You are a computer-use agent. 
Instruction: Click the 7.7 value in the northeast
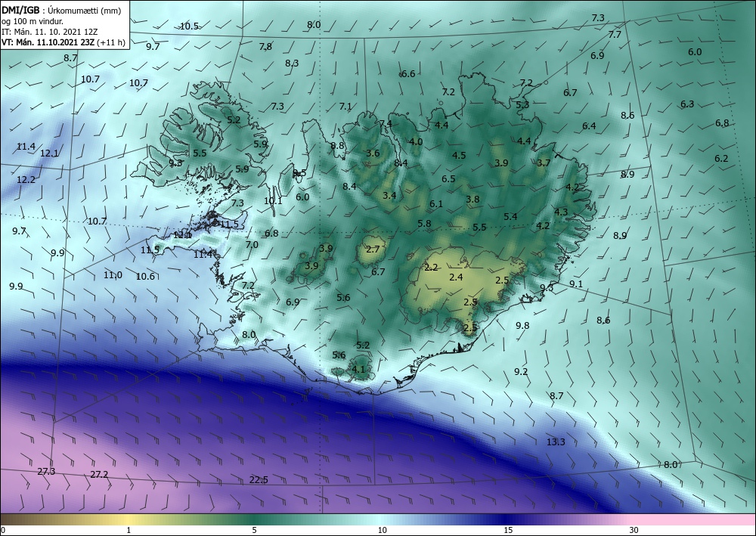click(615, 35)
